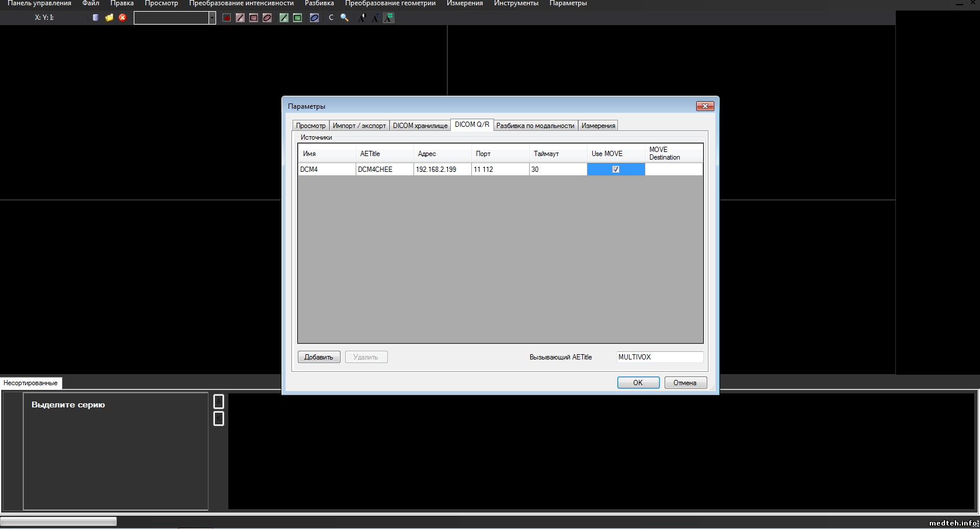The image size is (980, 529).
Task: Click the yellow open folder icon
Action: click(x=109, y=18)
